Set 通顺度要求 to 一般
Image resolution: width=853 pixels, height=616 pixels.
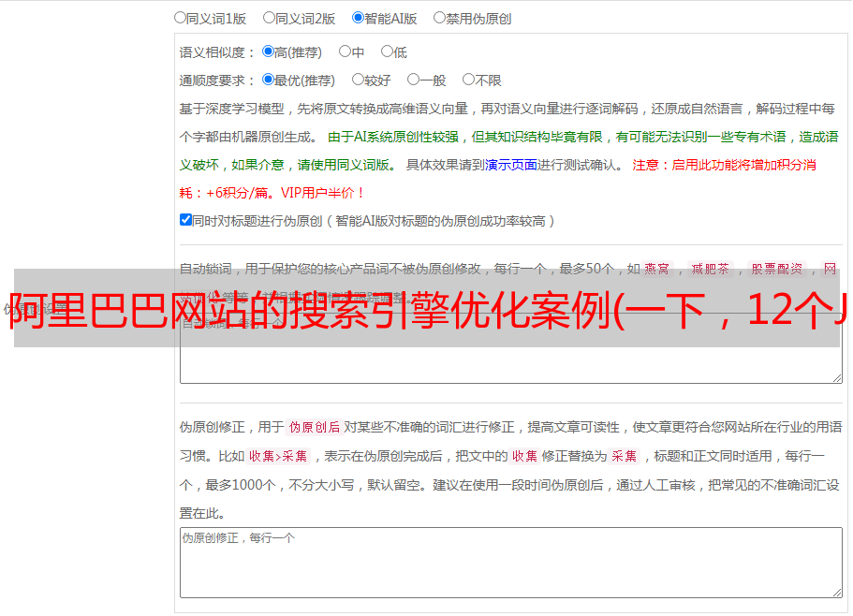point(414,80)
